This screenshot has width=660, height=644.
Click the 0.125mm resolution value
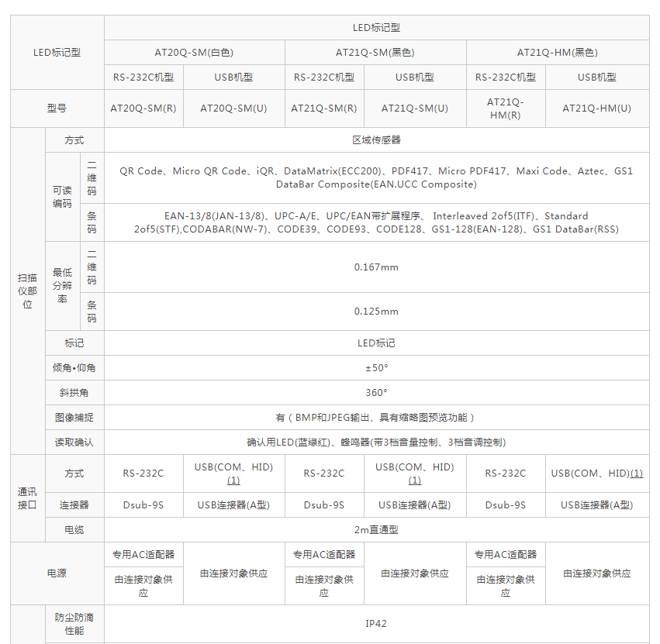(376, 312)
